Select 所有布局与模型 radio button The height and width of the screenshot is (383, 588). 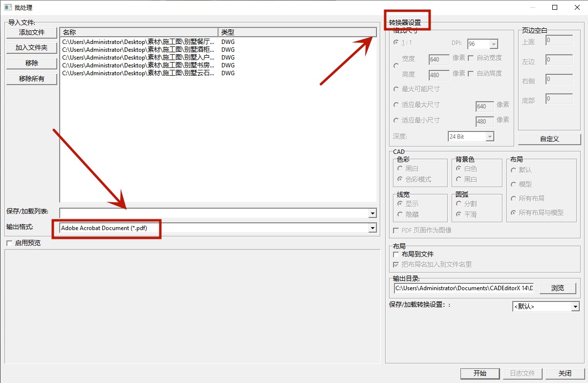pyautogui.click(x=513, y=213)
